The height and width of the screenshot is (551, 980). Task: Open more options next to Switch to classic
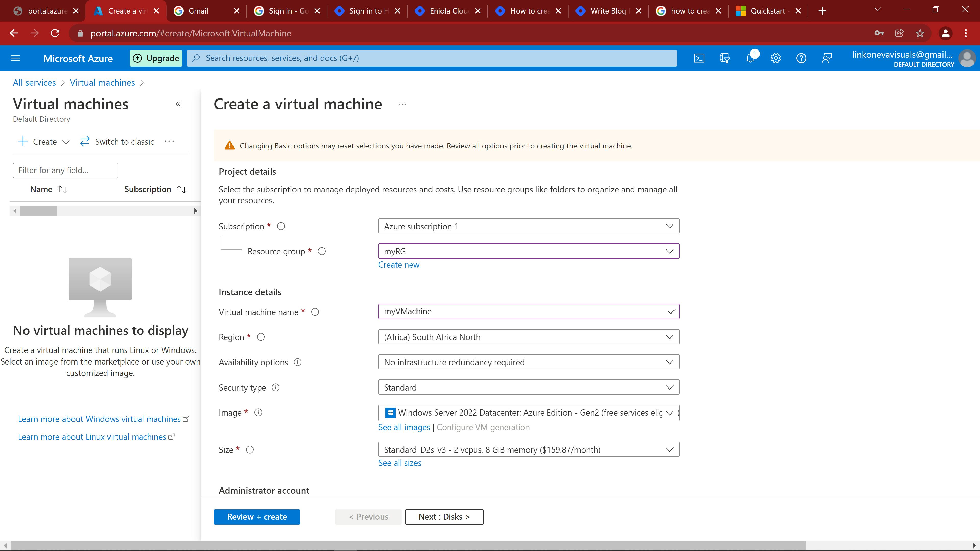pos(169,142)
